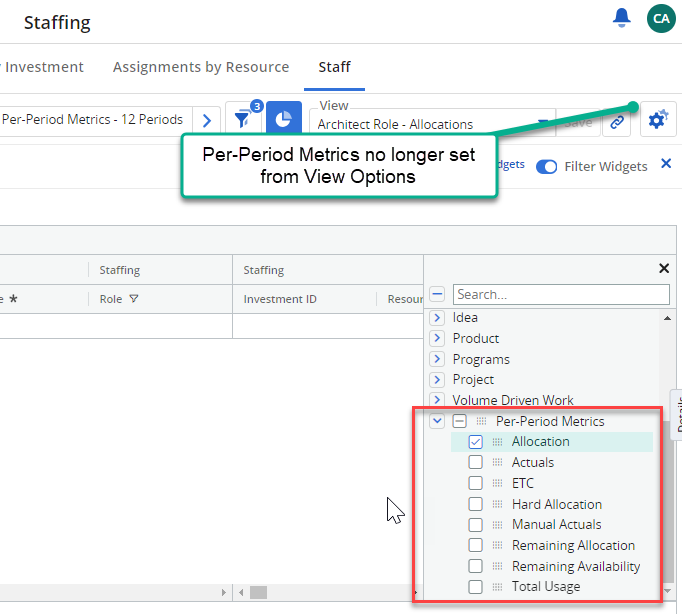Collapse the Per-Period Metrics group
The width and height of the screenshot is (682, 614).
[437, 421]
